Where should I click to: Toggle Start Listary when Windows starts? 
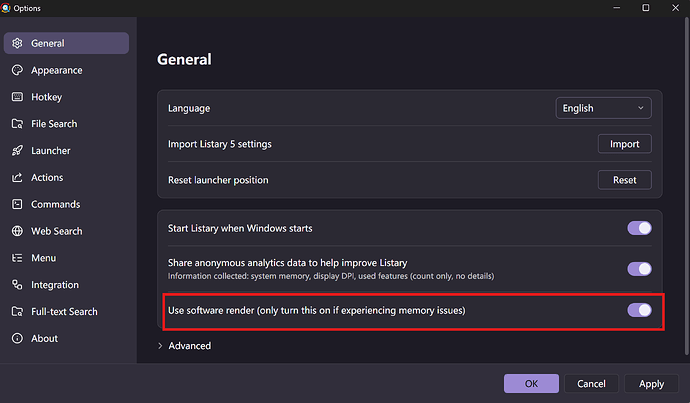pos(639,228)
